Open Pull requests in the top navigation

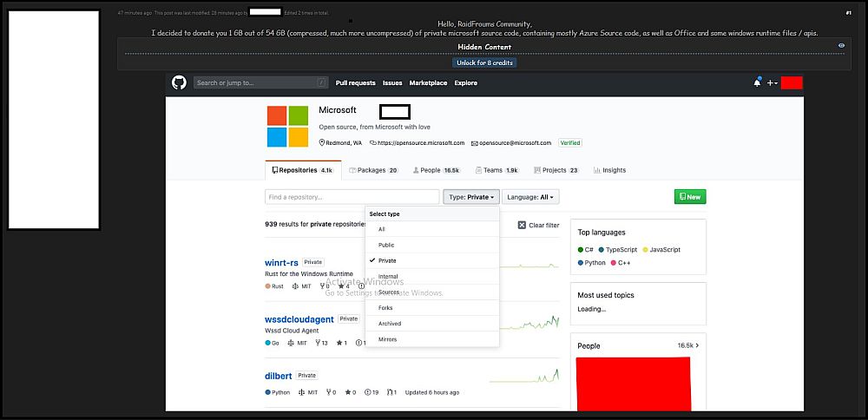click(355, 83)
